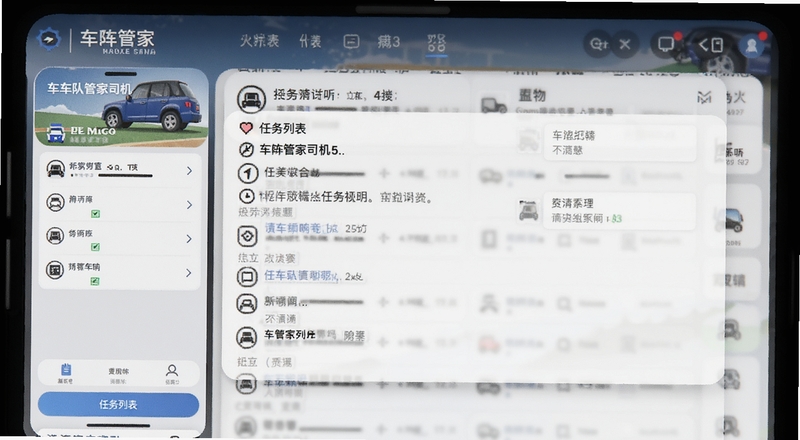Click the 车阵管家 gear logo icon

[x=49, y=39]
